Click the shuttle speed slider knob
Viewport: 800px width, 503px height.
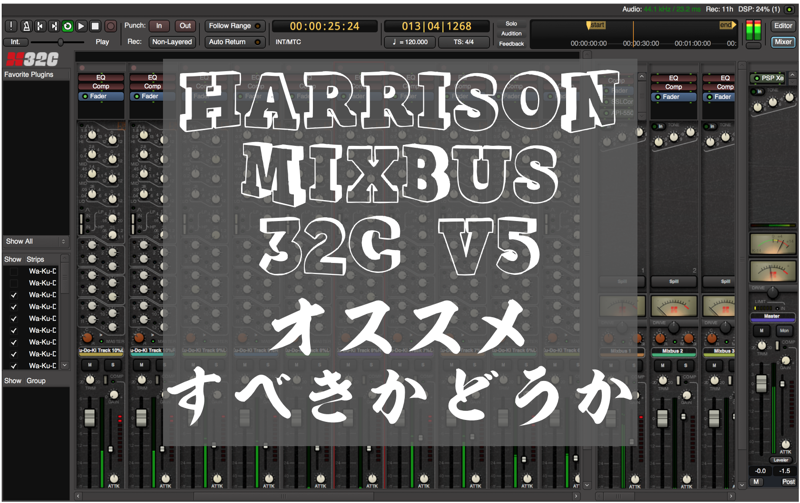(x=61, y=42)
